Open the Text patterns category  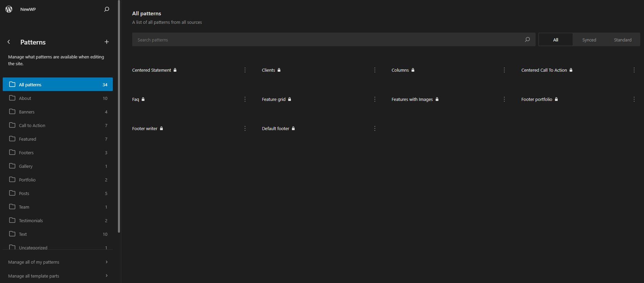pos(58,234)
